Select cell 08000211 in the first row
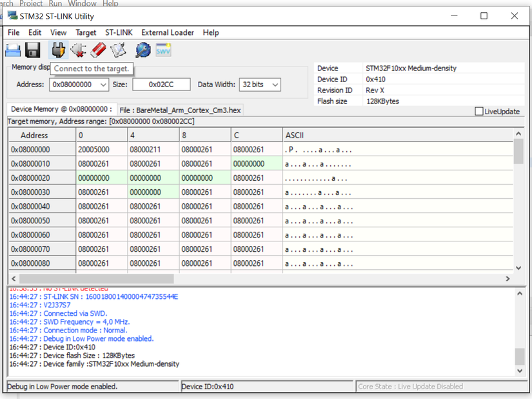Viewport: 532px width, 399px height. pos(153,150)
